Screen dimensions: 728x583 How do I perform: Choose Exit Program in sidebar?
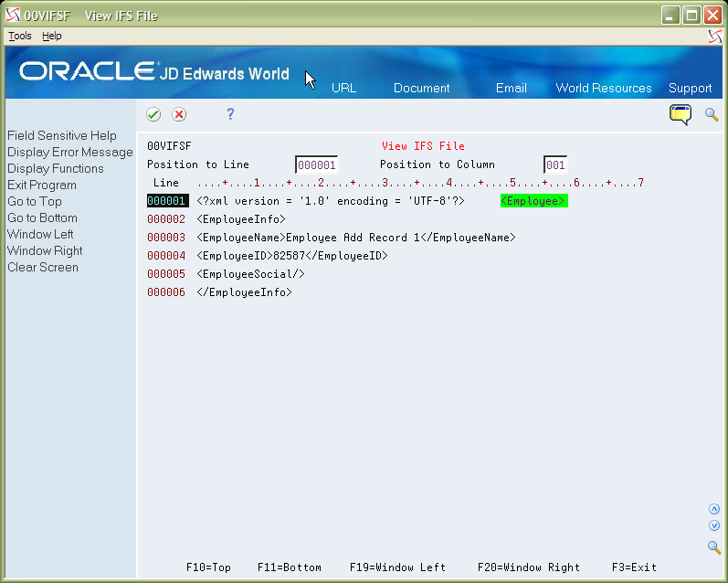42,185
